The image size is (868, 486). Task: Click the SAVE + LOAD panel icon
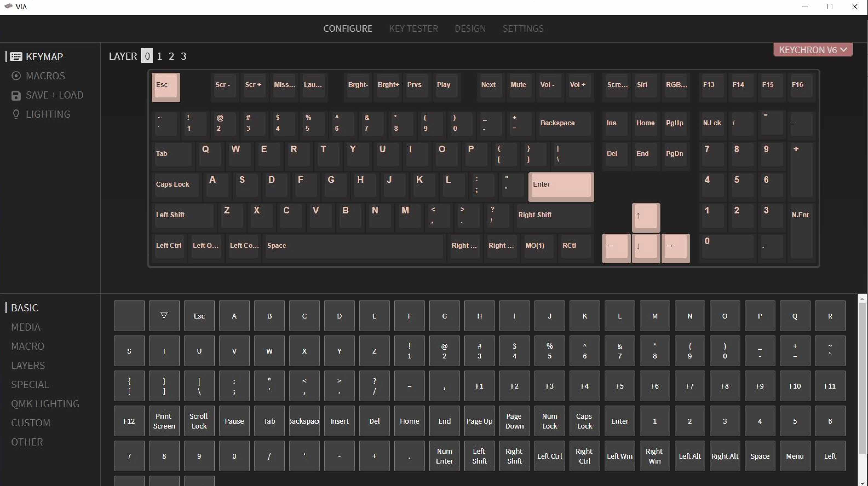(x=16, y=95)
